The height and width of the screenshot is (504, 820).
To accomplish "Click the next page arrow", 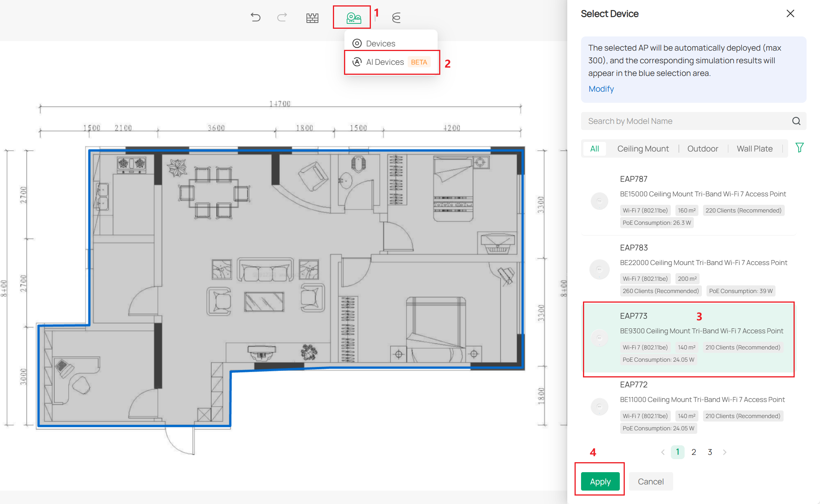I will tap(724, 452).
